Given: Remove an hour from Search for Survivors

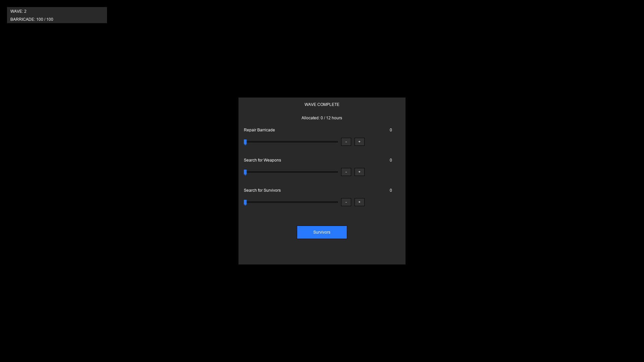Looking at the screenshot, I should (x=346, y=202).
